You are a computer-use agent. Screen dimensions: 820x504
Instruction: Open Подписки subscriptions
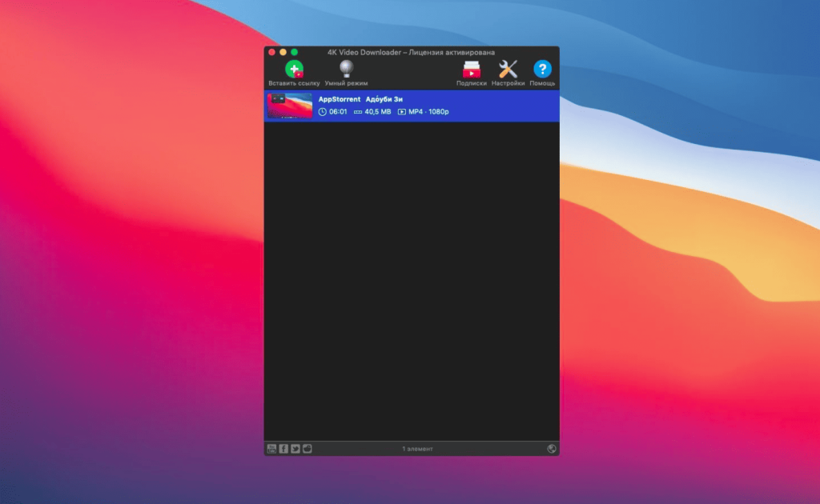[x=471, y=70]
